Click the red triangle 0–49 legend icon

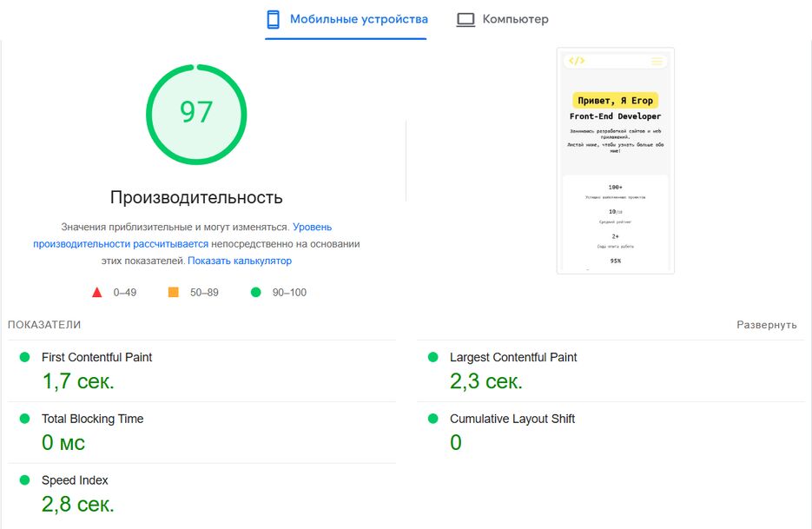click(97, 293)
